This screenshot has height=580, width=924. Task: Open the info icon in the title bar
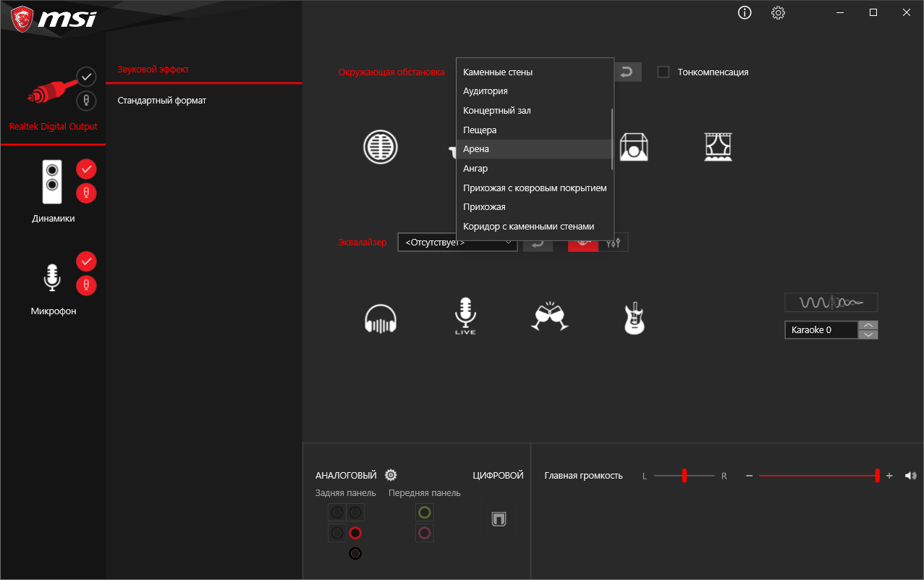[x=745, y=12]
